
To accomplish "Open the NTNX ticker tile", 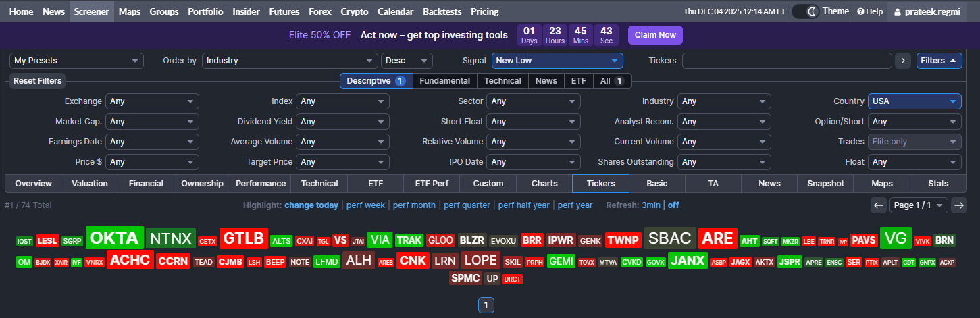I will point(171,238).
